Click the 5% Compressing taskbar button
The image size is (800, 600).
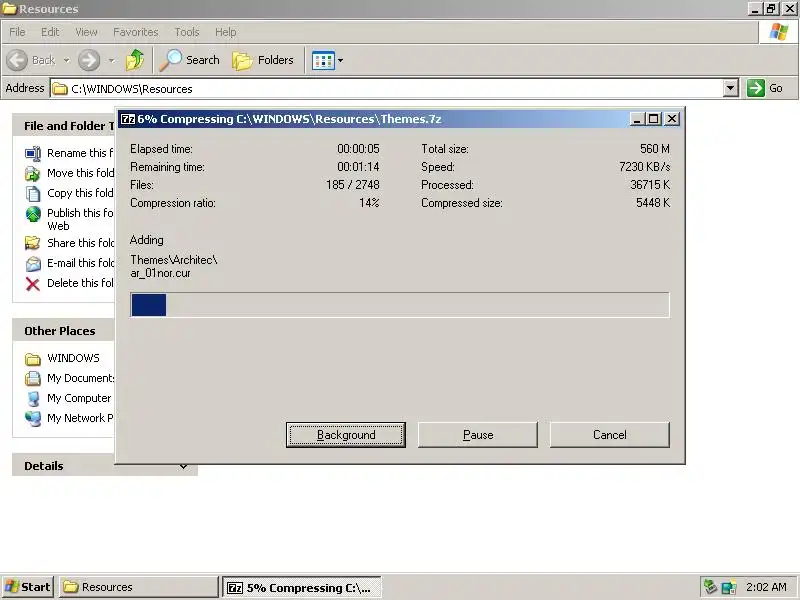302,587
